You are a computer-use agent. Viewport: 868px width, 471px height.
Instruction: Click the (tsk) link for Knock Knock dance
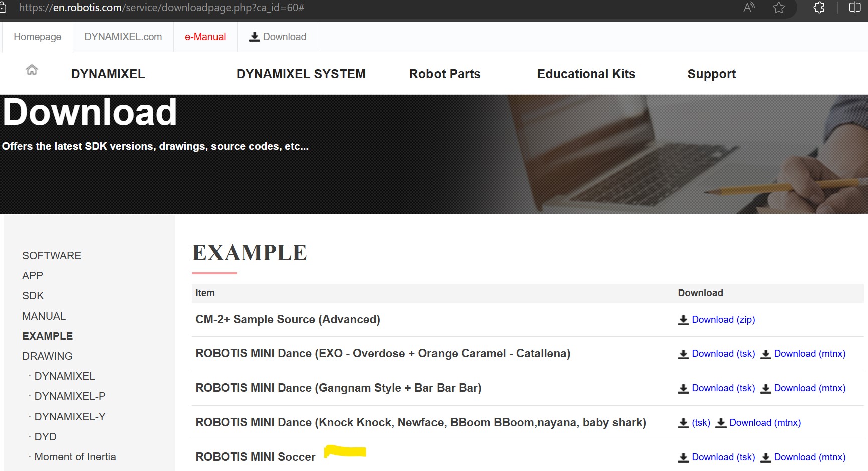pyautogui.click(x=701, y=423)
